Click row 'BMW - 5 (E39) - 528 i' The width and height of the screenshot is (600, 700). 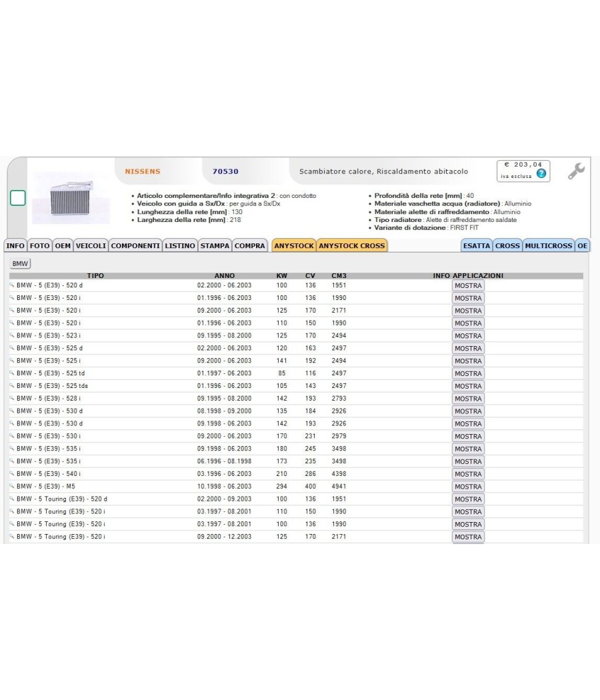point(296,398)
